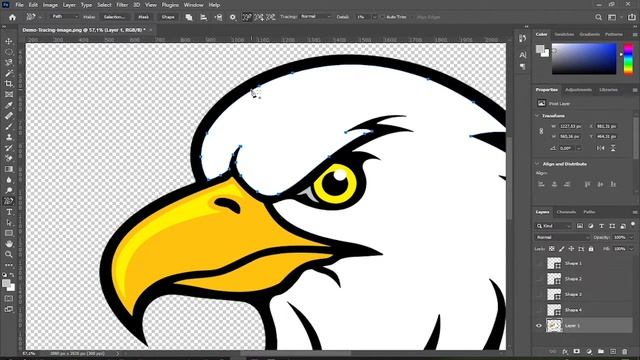
Task: Select the Hand tool
Action: [x=9, y=244]
